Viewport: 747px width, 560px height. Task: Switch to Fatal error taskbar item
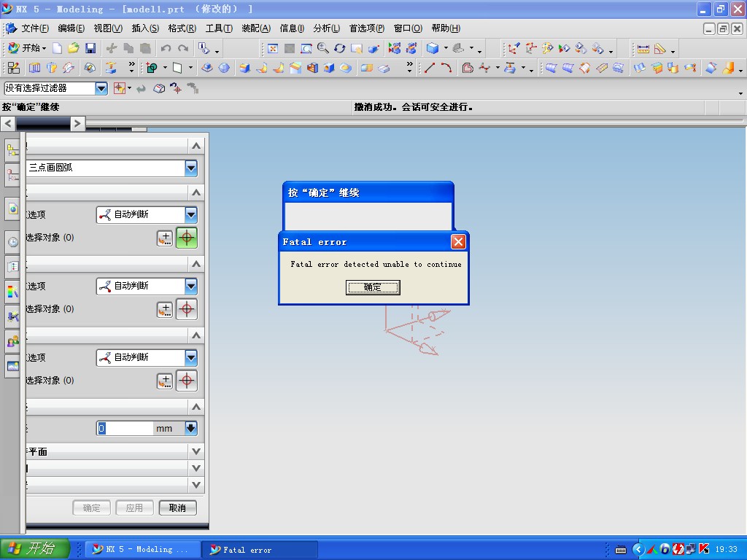tap(260, 549)
